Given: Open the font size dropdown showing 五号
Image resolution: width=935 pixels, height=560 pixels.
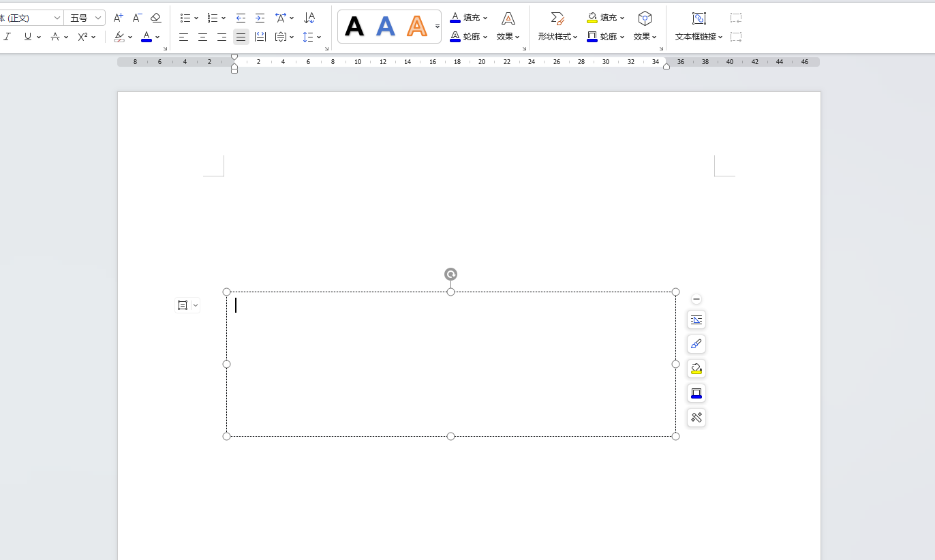Looking at the screenshot, I should pyautogui.click(x=98, y=18).
